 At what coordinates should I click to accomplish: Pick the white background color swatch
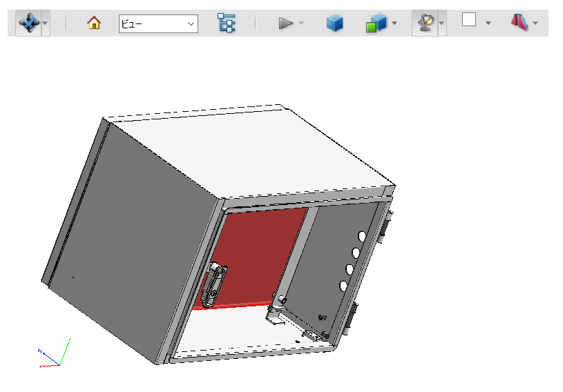[x=469, y=19]
